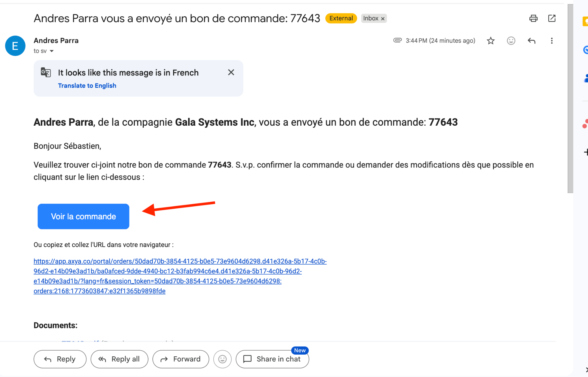
Task: Expand recipient details with the 'to sv' arrow
Action: [x=52, y=51]
